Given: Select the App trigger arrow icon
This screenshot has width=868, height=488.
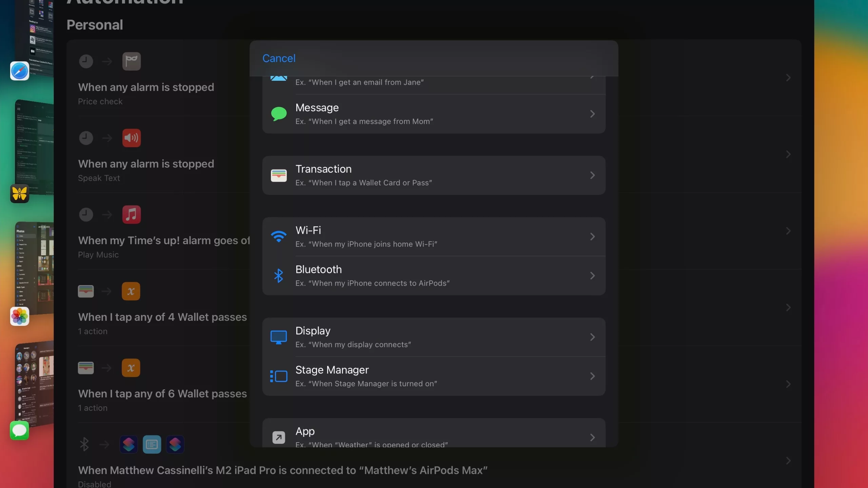Looking at the screenshot, I should pyautogui.click(x=279, y=437).
